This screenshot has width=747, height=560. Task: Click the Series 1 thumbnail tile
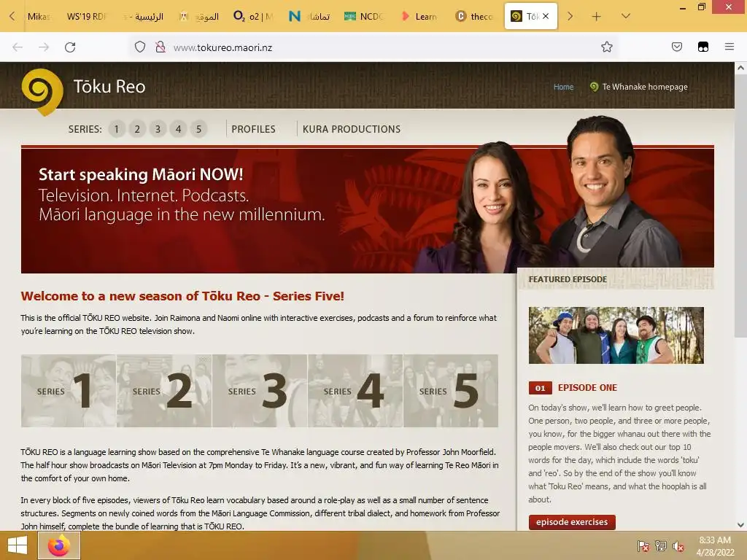(69, 391)
